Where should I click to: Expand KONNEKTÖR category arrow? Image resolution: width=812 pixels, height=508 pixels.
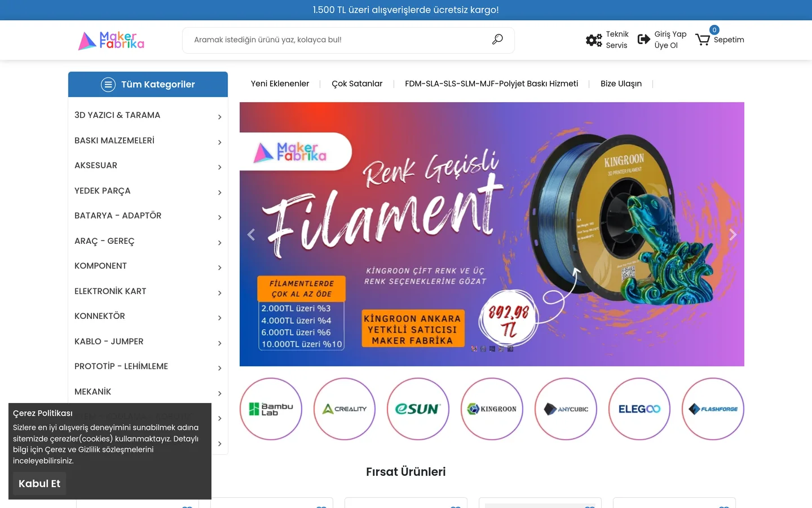[220, 318]
